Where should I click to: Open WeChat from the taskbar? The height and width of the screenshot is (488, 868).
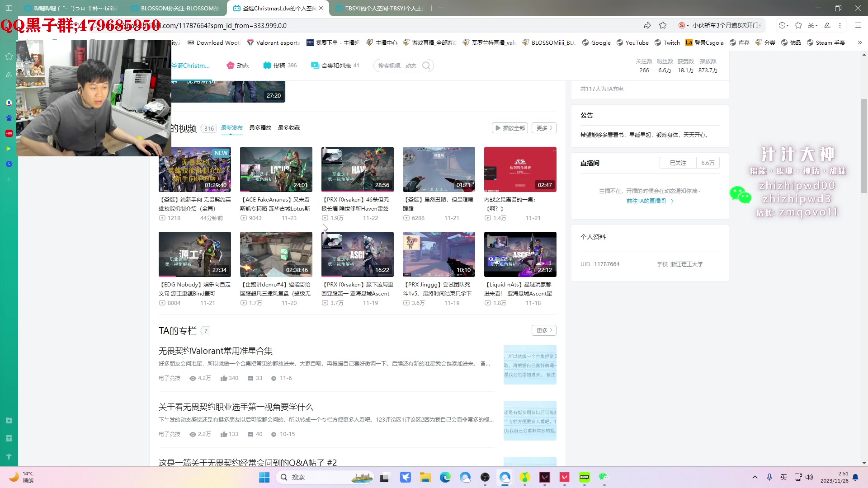(604, 477)
